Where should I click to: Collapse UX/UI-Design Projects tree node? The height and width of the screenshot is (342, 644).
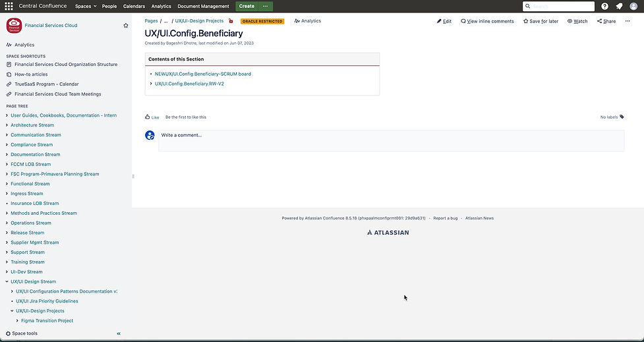pos(13,311)
